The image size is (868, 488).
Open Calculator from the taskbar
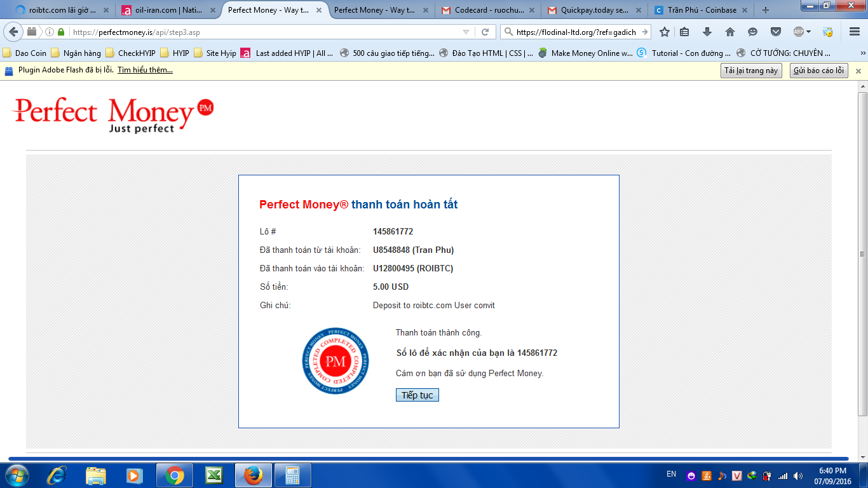coord(292,475)
